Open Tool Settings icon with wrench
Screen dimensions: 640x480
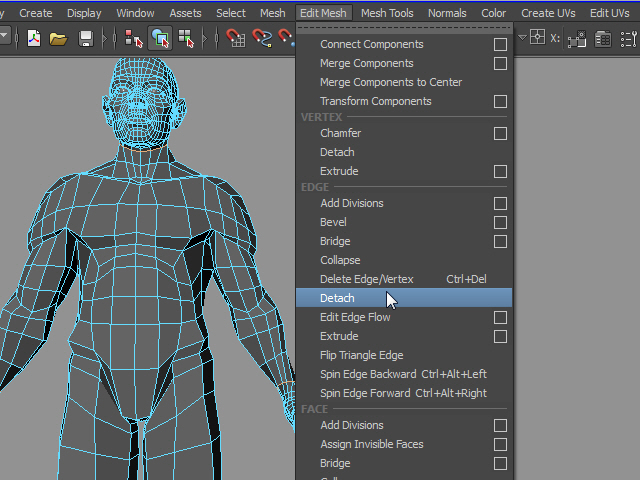pyautogui.click(x=629, y=38)
